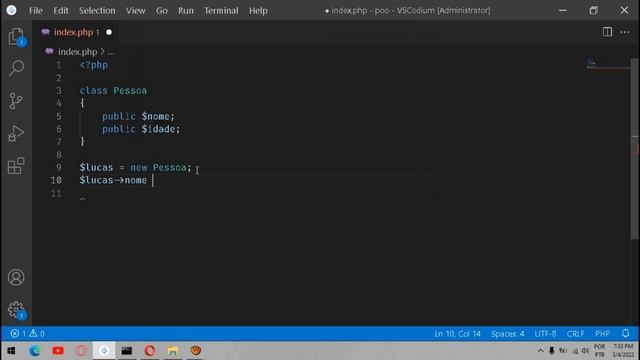Click Ln 10, Col 14 to go to line
The image size is (640, 360).
[457, 333]
